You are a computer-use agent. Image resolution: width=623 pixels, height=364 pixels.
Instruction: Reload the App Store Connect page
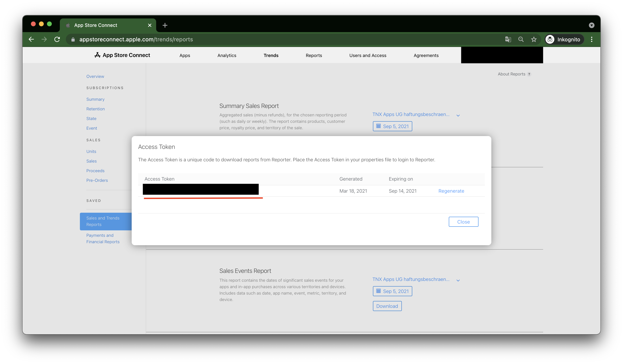pyautogui.click(x=57, y=39)
